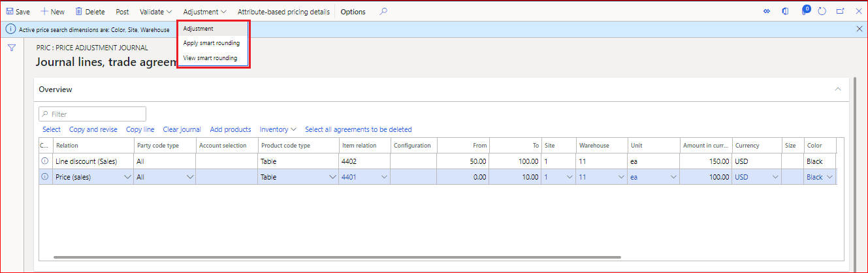Collapse the Adjustment menu in toolbar
Image resolution: width=868 pixels, height=273 pixels.
click(x=204, y=12)
